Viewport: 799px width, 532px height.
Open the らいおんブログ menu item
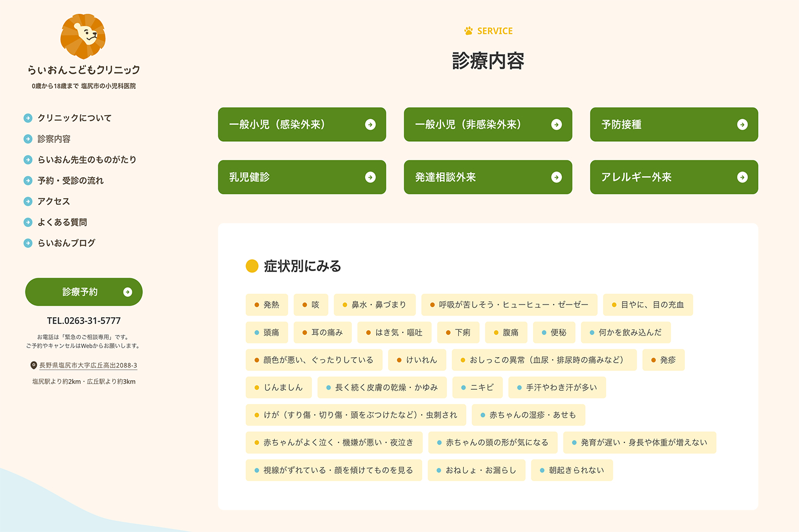(66, 243)
